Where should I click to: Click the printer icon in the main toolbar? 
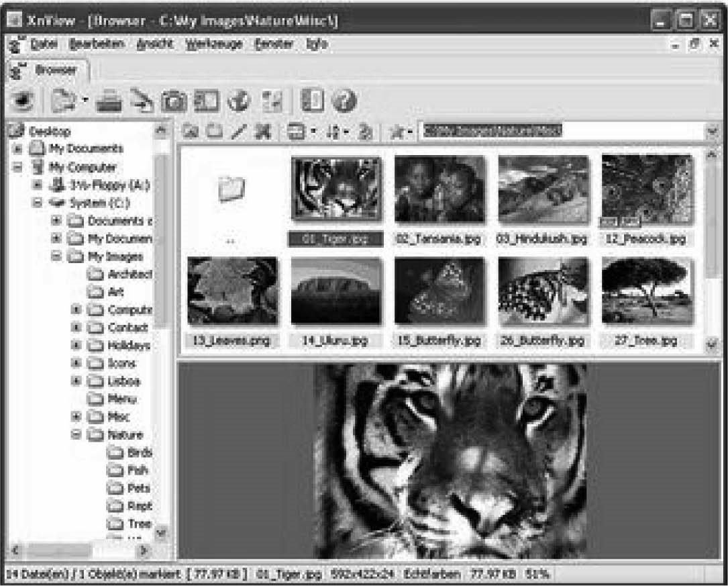[109, 101]
